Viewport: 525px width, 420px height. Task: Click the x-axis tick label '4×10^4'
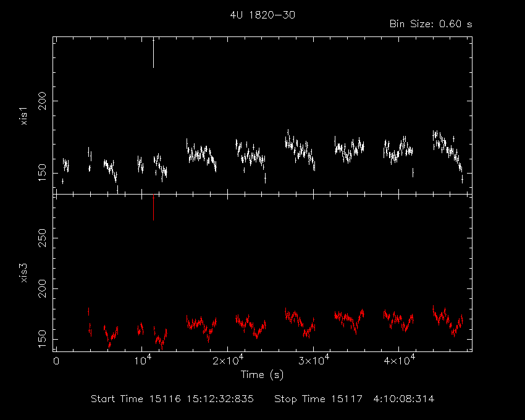coord(400,360)
